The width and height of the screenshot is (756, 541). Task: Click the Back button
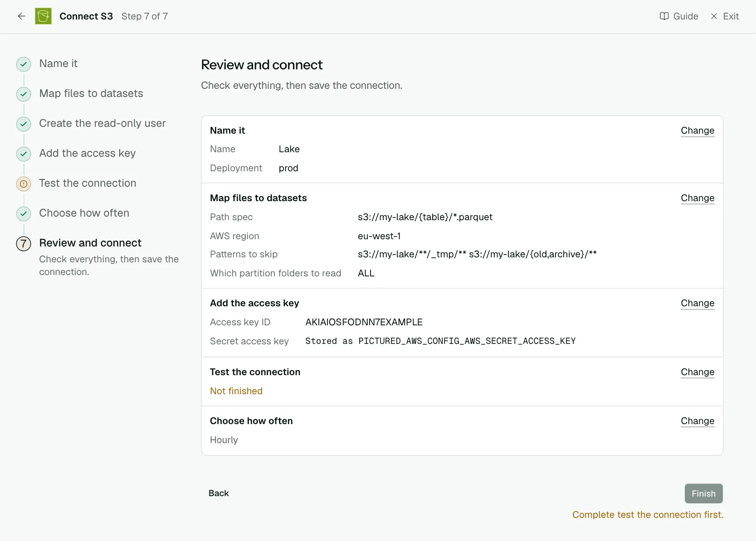point(219,493)
